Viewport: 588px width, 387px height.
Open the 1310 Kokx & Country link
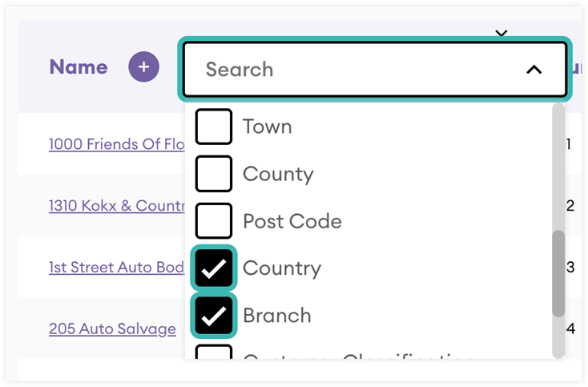coord(117,206)
